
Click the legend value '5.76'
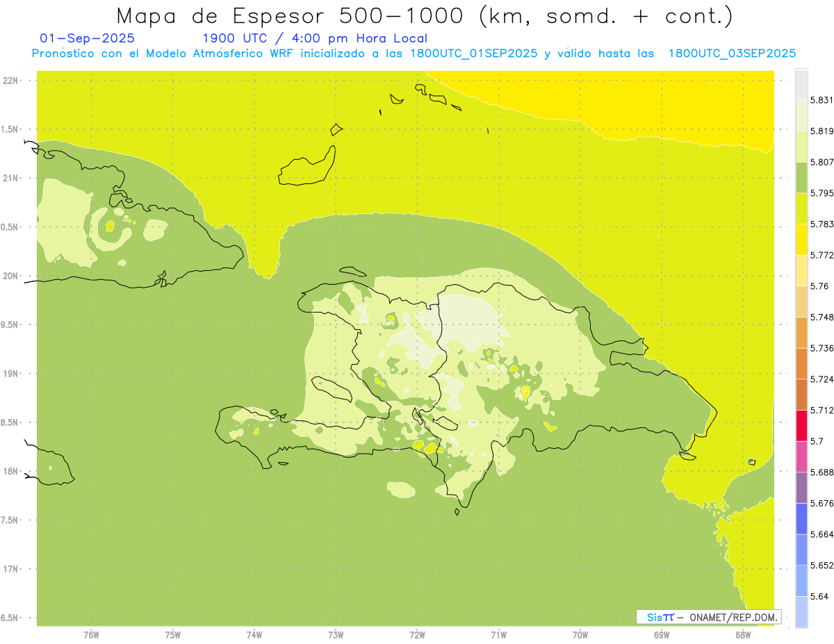click(819, 286)
